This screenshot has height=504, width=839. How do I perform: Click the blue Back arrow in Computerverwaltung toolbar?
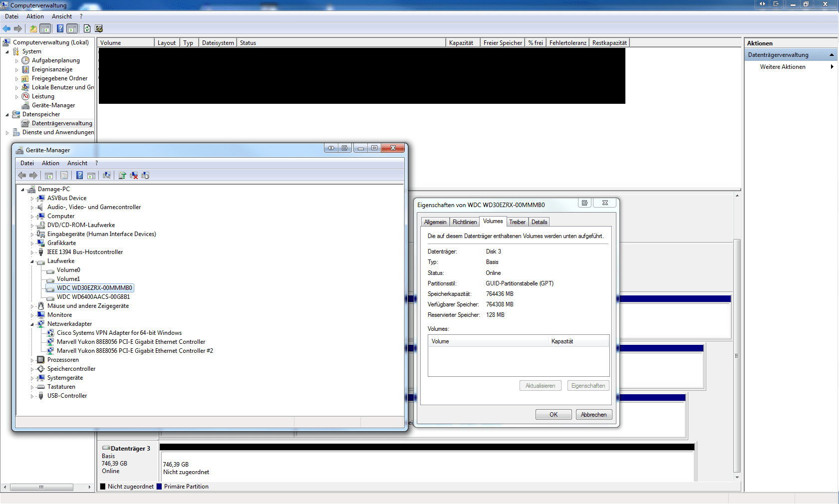click(6, 29)
